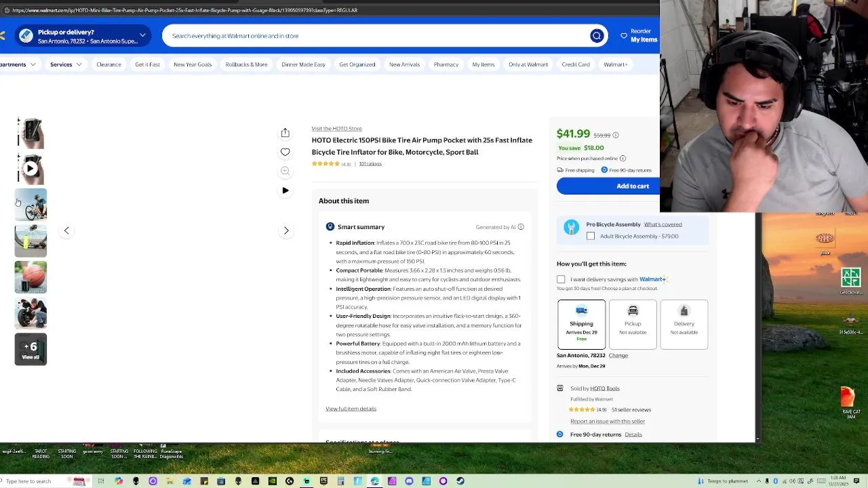Select the video thumbnail with play overlay

tap(31, 169)
